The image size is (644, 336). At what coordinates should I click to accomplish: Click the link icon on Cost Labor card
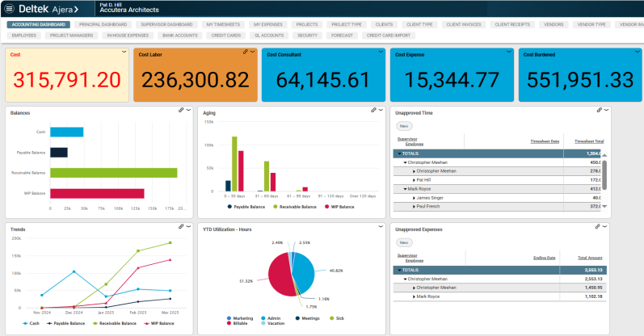point(246,51)
